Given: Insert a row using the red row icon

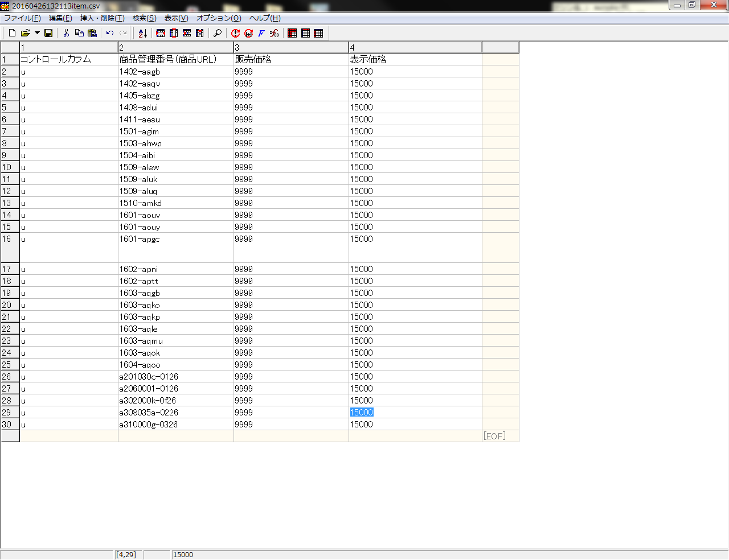Looking at the screenshot, I should pos(161,33).
